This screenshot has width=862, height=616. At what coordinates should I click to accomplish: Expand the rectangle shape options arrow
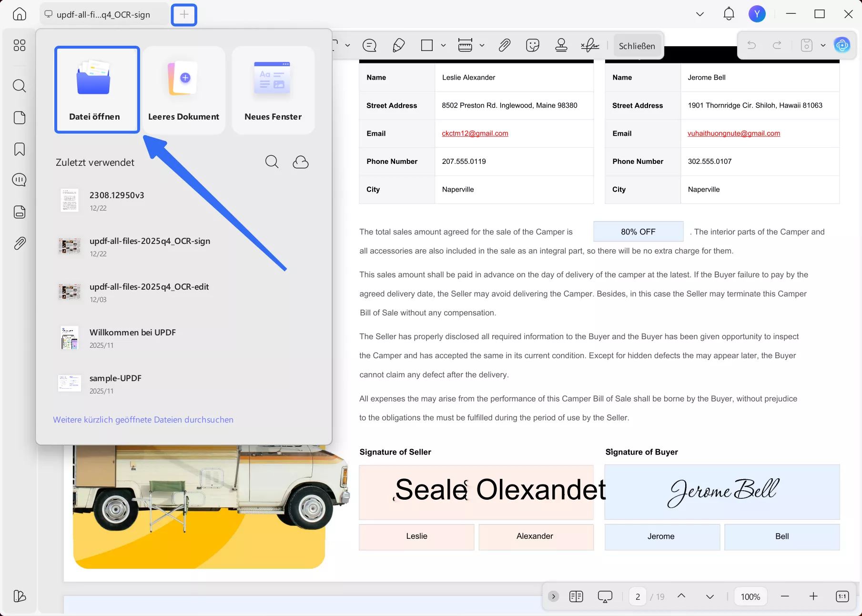point(443,46)
